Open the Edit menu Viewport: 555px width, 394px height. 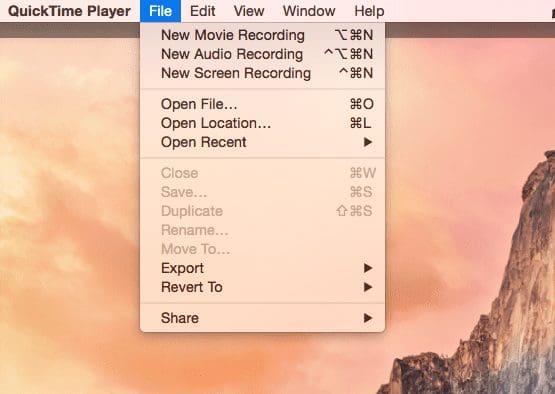click(x=202, y=11)
